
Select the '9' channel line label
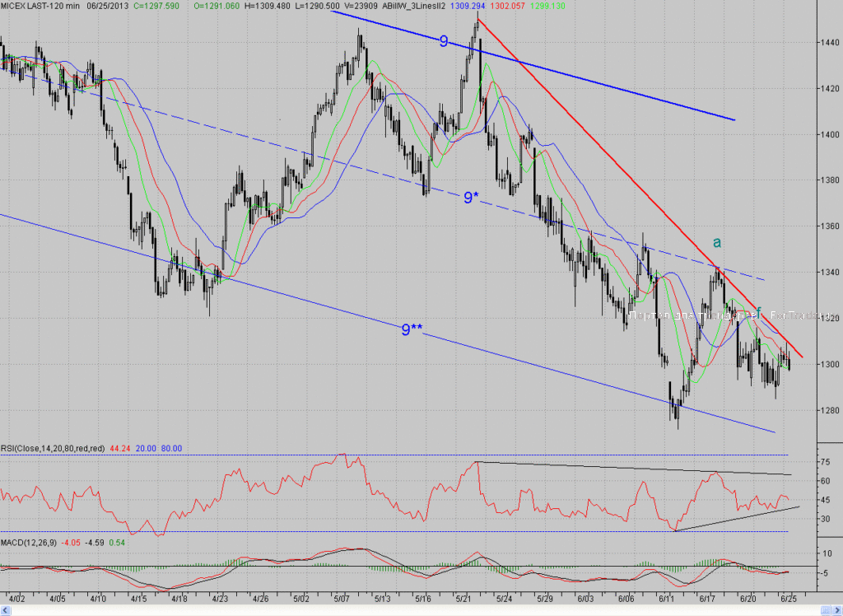click(444, 41)
